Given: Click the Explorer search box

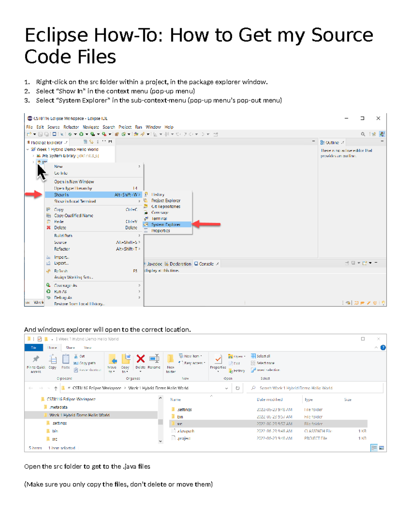Looking at the screenshot, I should (x=315, y=388).
